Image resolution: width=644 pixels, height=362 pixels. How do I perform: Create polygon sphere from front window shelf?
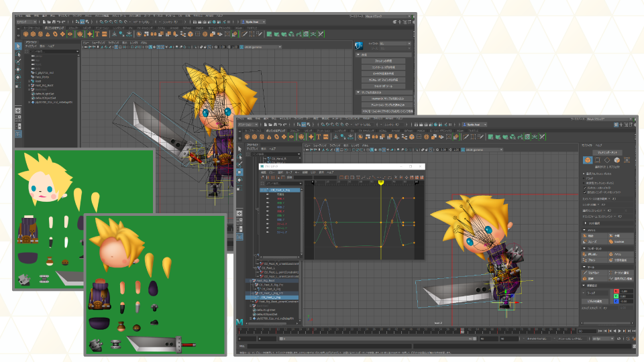tap(248, 137)
